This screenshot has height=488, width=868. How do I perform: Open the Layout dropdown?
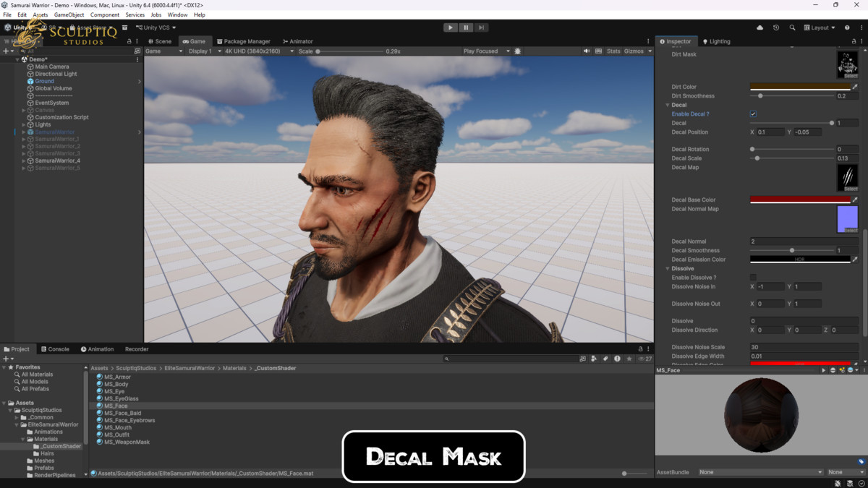click(x=820, y=27)
